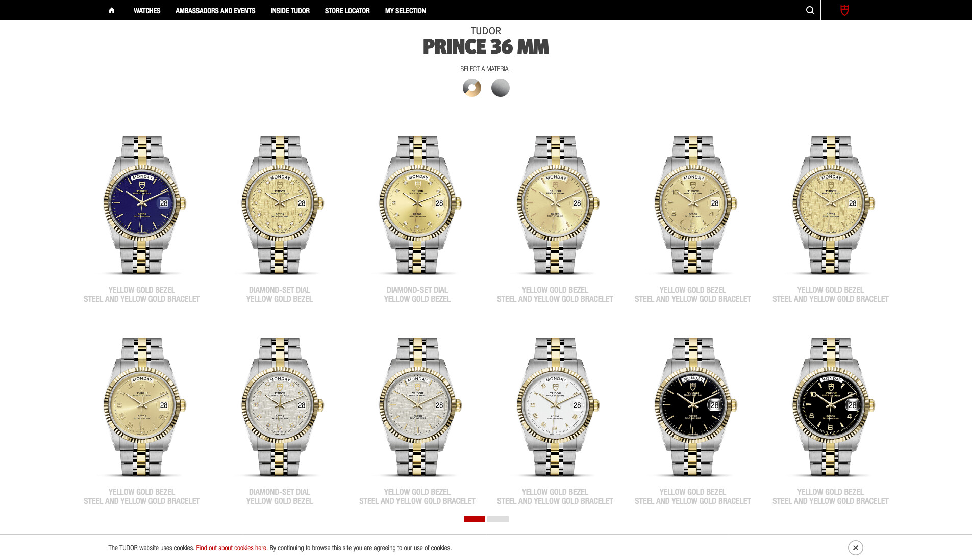View the white dial Roman numeral watch
This screenshot has height=560, width=972.
coord(556,407)
